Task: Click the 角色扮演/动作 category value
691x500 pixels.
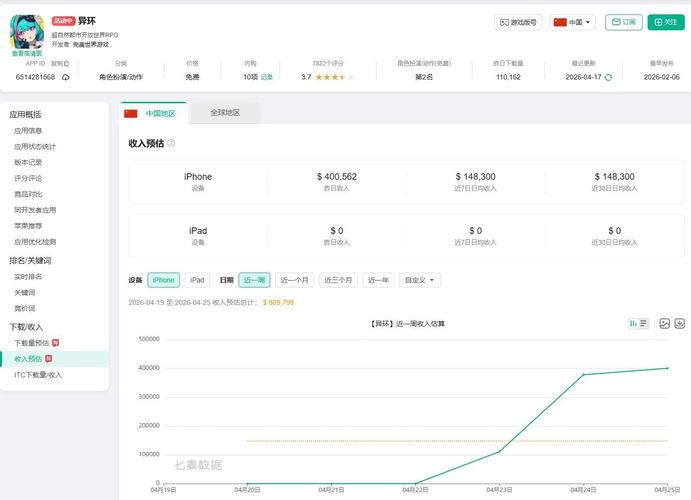Action: [121, 77]
